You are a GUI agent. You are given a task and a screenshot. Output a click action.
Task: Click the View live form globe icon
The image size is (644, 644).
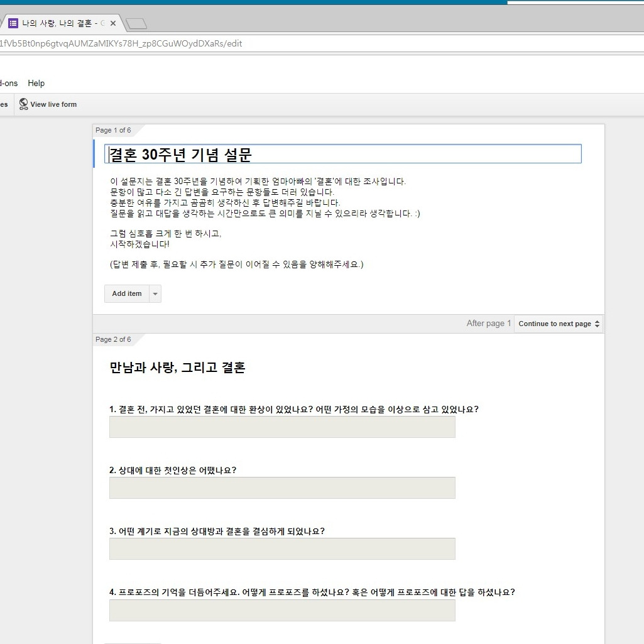pos(23,104)
